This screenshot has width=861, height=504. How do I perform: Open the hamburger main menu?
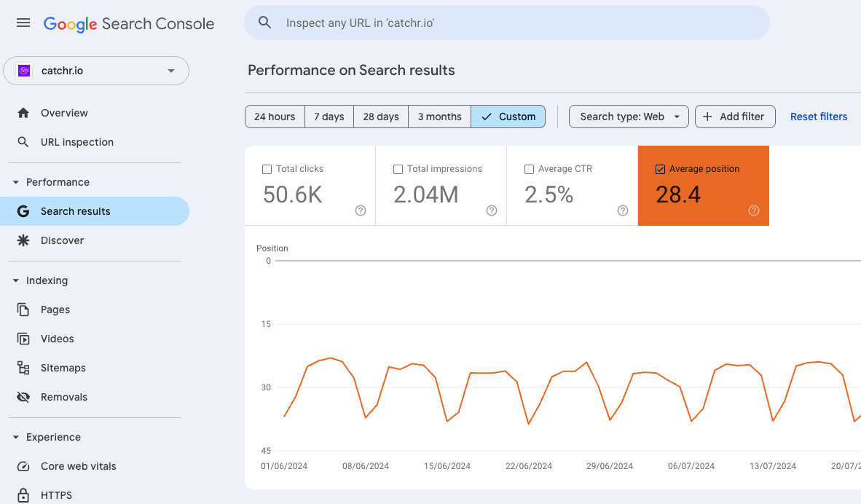pos(23,23)
